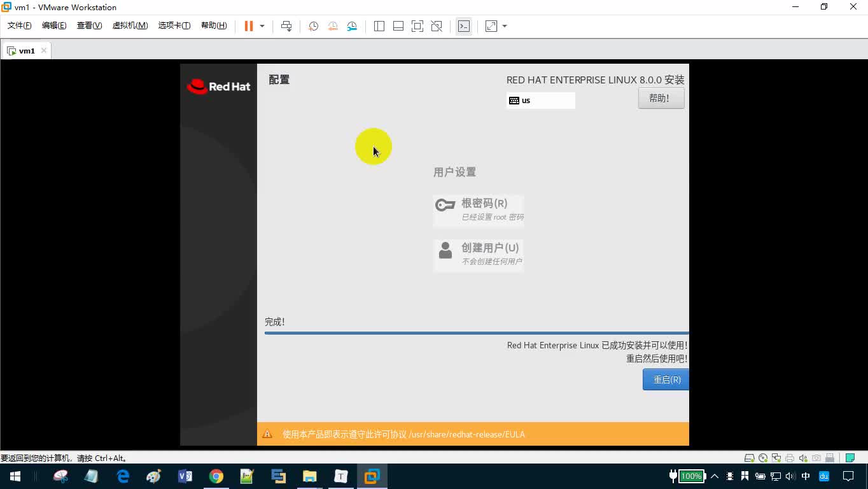Click the 帮助! help button in installer

(661, 98)
